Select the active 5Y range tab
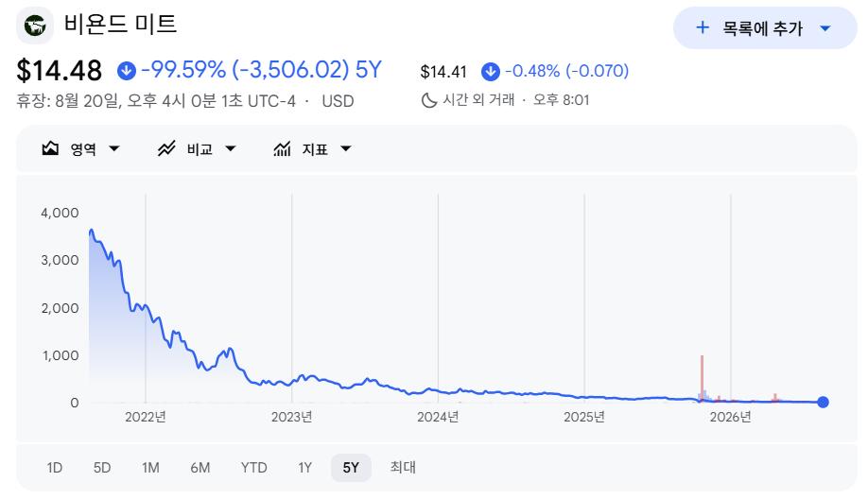 (x=351, y=468)
